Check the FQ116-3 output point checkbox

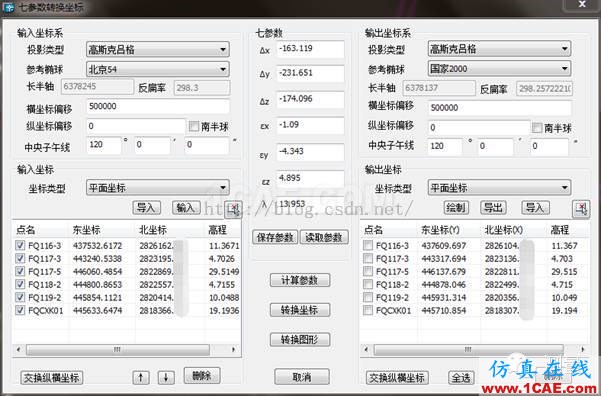coord(368,246)
